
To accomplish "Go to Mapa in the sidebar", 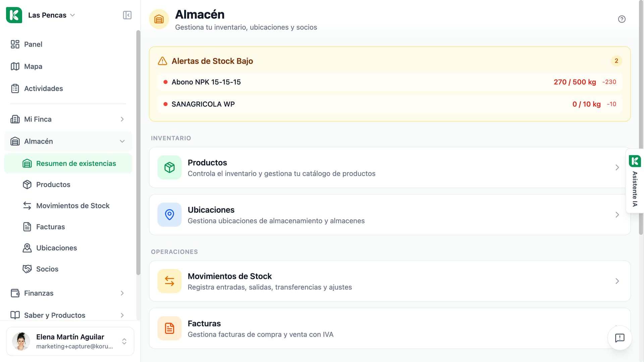I will (68, 66).
